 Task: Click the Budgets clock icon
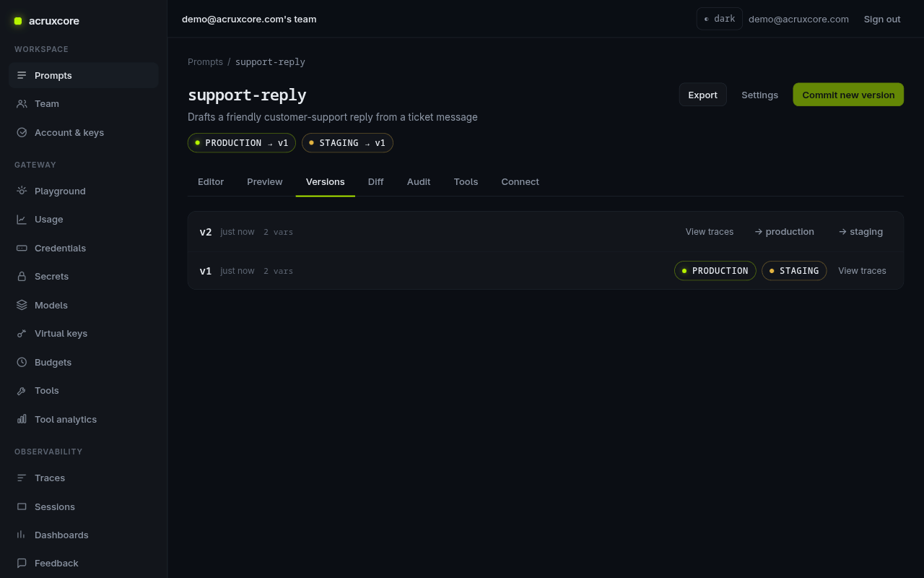[x=22, y=362]
